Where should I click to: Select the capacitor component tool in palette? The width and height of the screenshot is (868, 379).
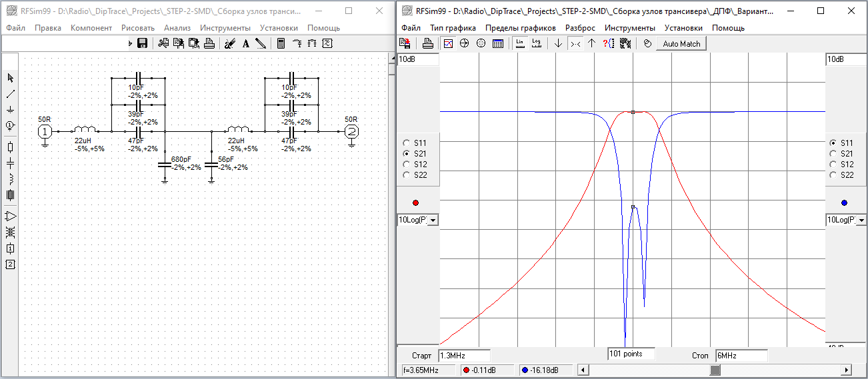[10, 163]
